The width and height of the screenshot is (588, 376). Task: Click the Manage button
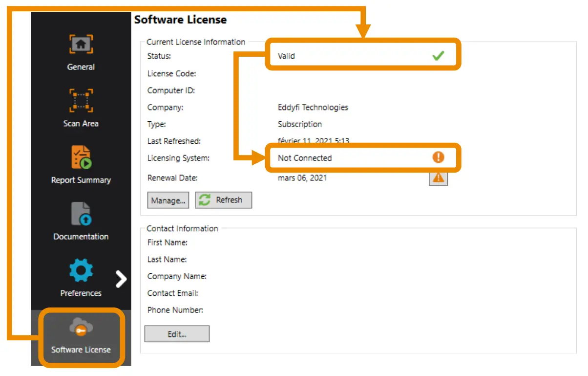pos(168,200)
